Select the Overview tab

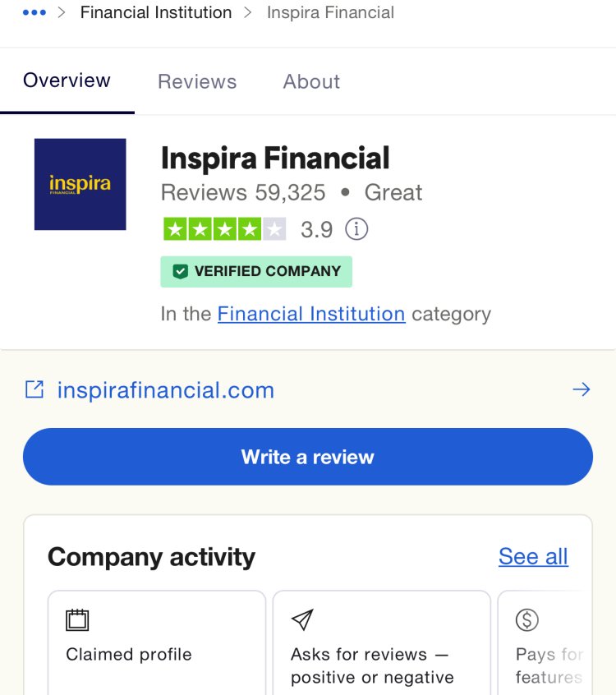tap(67, 81)
